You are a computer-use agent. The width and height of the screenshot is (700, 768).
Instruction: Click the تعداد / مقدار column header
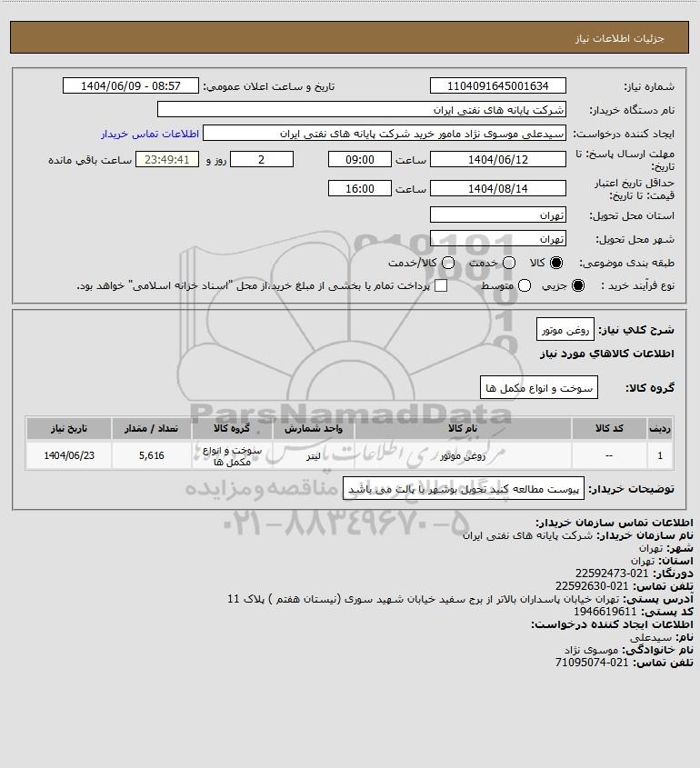(x=152, y=429)
